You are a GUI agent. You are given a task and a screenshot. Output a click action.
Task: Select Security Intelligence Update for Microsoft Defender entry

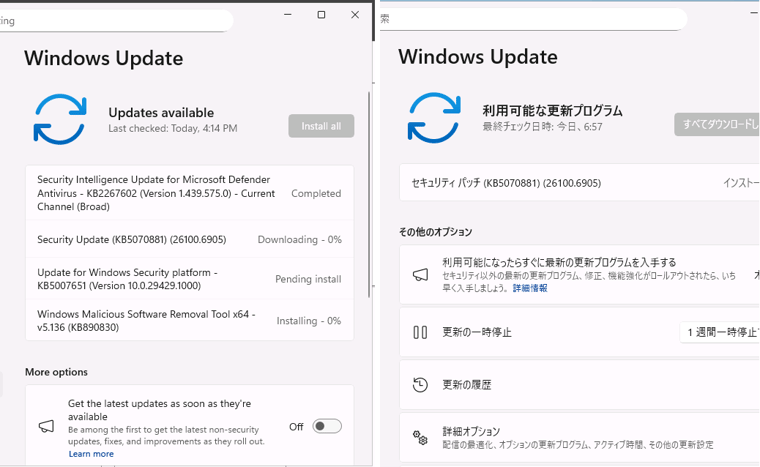coord(190,193)
